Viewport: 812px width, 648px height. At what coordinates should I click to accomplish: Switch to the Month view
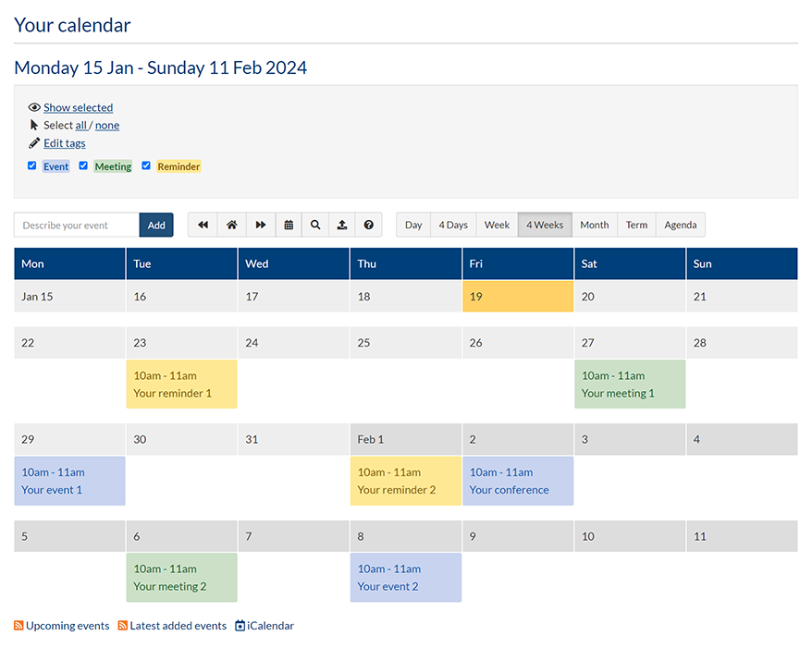click(x=594, y=225)
